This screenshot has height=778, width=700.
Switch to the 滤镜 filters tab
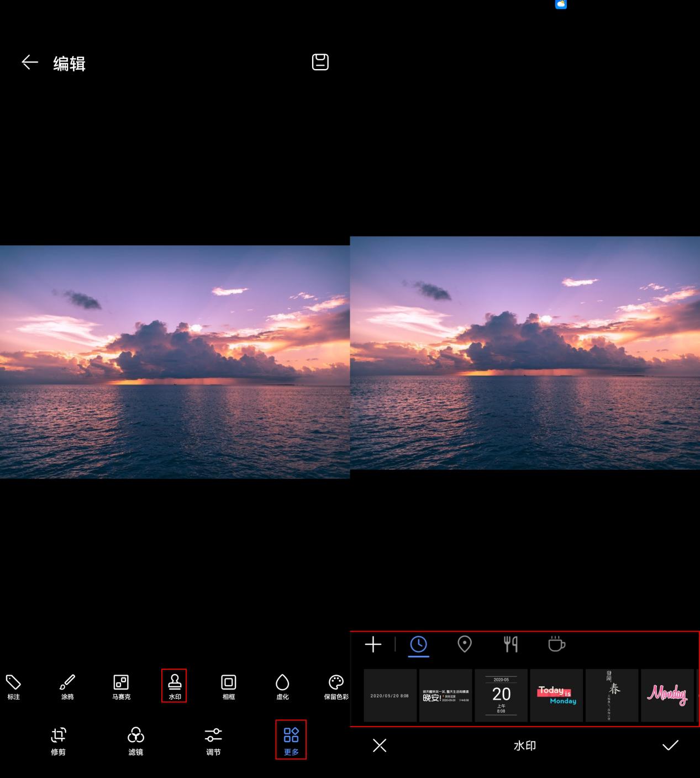[x=136, y=741]
